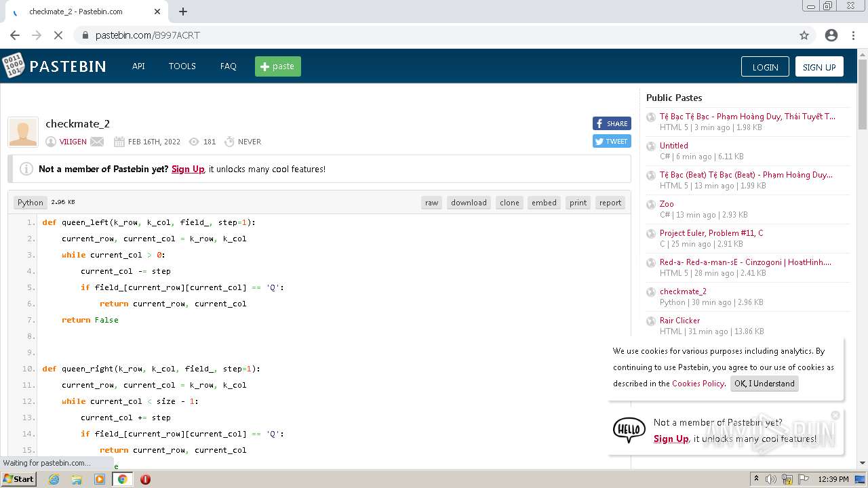Open the Red-a-man-sE Cinzogoni paste

coord(745,262)
